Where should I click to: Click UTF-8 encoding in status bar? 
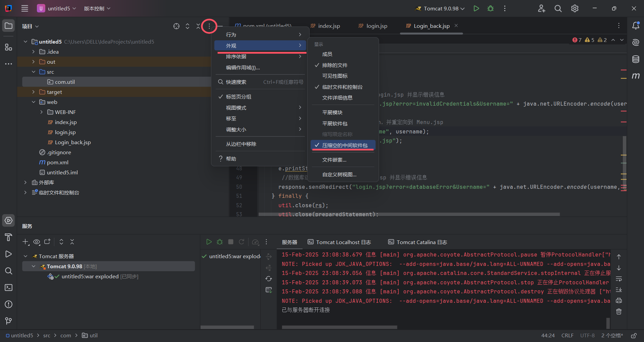click(587, 335)
